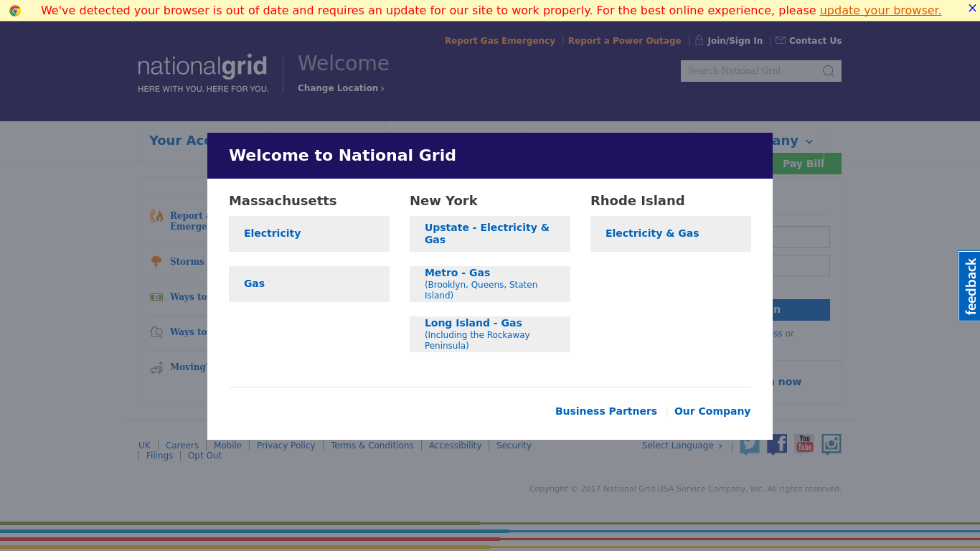Open Terms & Conditions link
Image resolution: width=980 pixels, height=551 pixels.
(372, 446)
